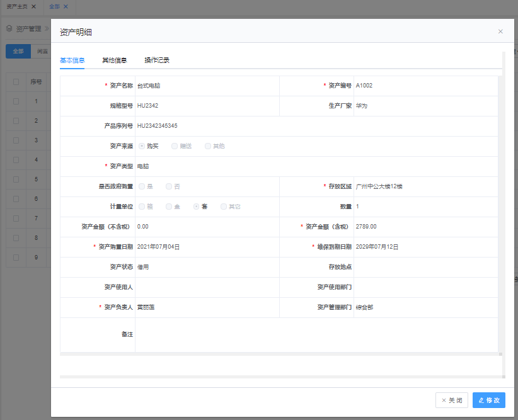Click the 备注 remarks text area

click(316, 335)
